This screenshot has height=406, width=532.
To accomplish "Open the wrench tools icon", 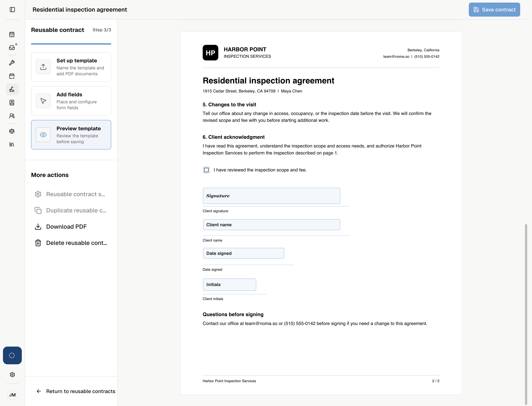I will pyautogui.click(x=12, y=63).
